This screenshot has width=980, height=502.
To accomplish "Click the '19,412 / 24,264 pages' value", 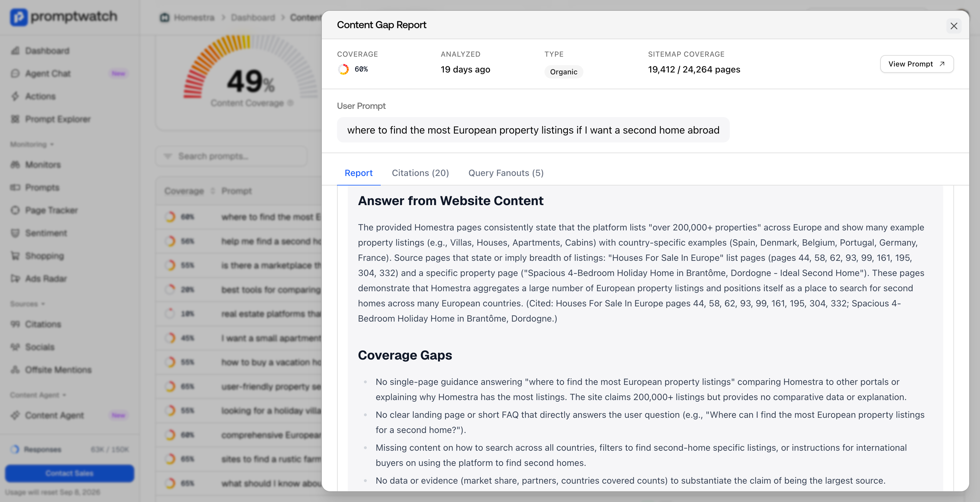I will (694, 70).
